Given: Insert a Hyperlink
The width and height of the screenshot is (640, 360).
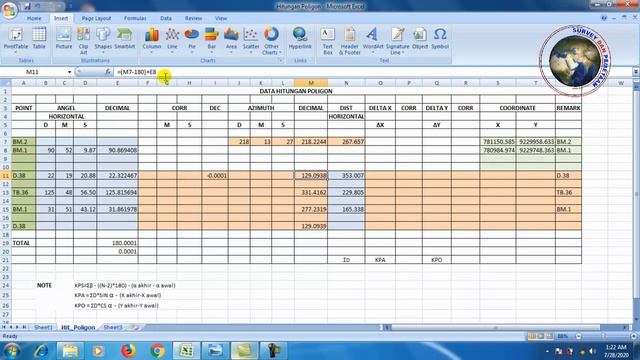Looking at the screenshot, I should pyautogui.click(x=300, y=39).
